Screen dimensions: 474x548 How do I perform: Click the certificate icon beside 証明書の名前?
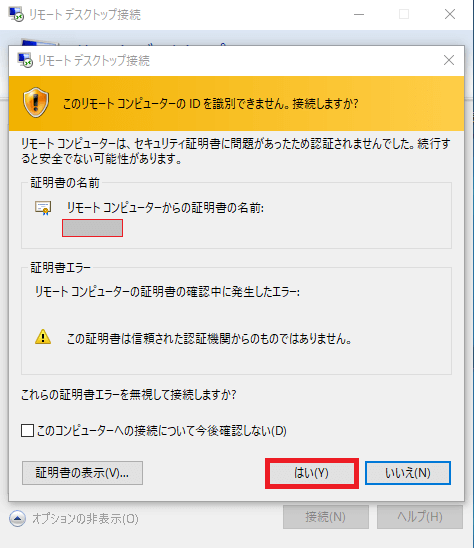coord(43,208)
